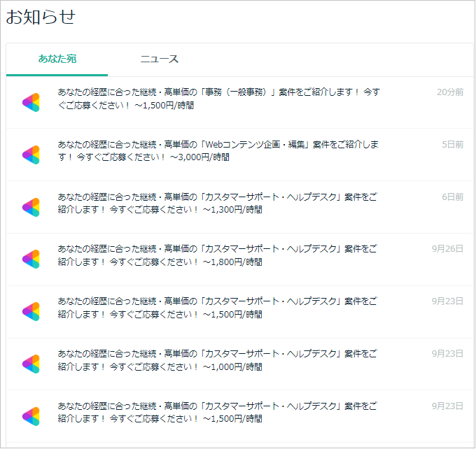Click the お知らせ page heading
The width and height of the screenshot is (476, 449).
[41, 18]
